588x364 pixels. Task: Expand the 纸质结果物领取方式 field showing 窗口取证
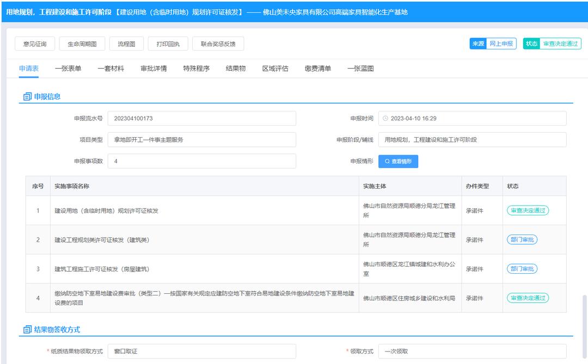pos(201,351)
